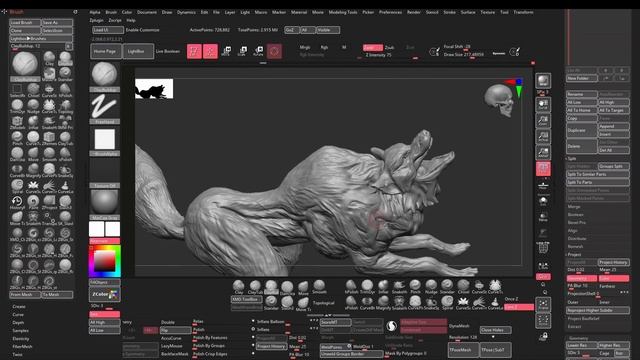This screenshot has height=360, width=640.
Task: Toggle the Rgb channel
Action: tap(324, 47)
